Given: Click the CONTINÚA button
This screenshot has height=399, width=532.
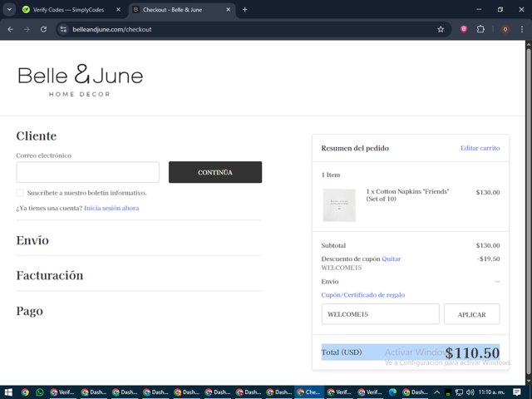Looking at the screenshot, I should click(215, 172).
